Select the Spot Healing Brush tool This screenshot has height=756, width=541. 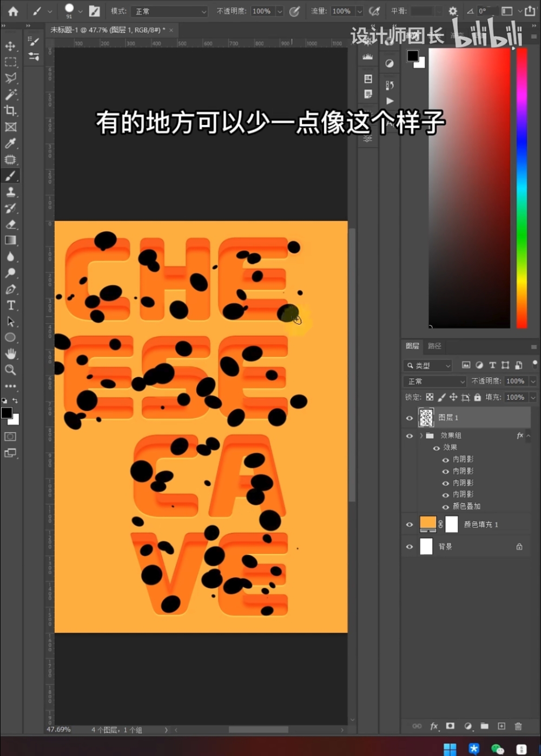(10, 160)
